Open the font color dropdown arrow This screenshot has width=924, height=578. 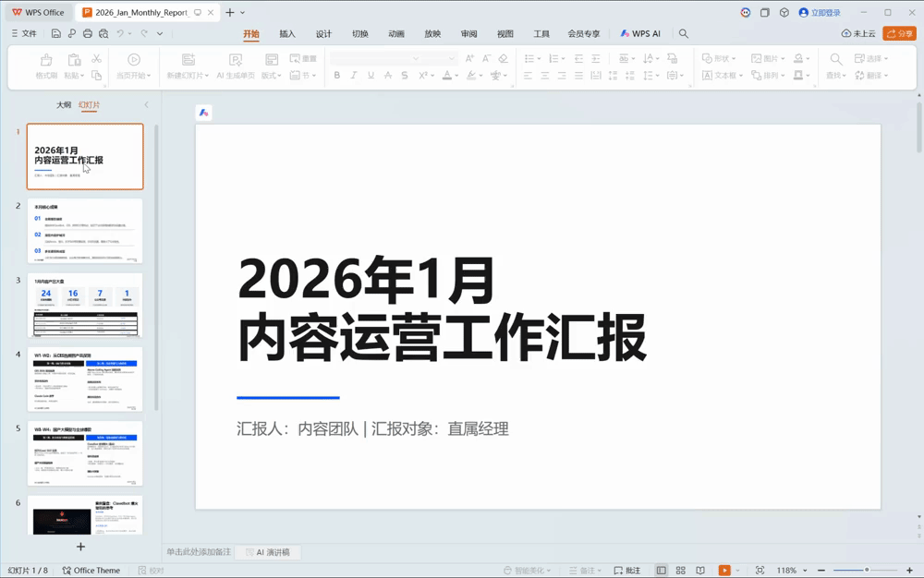456,76
